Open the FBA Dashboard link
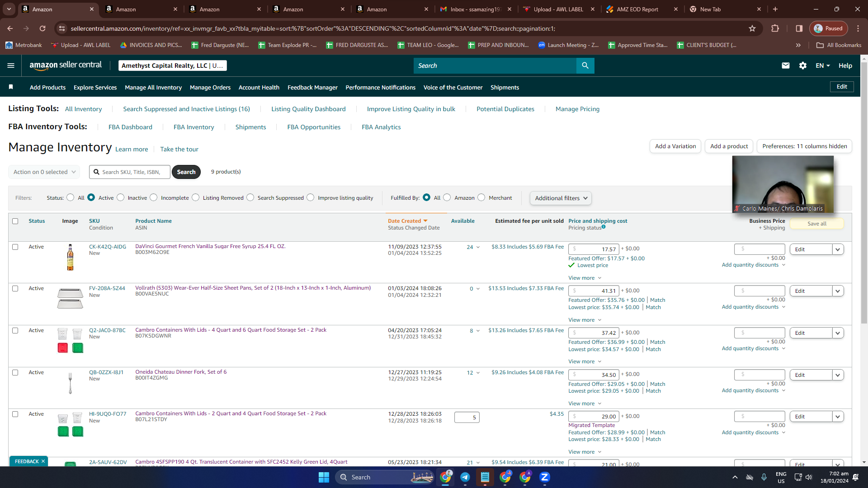This screenshot has height=488, width=868. point(130,127)
